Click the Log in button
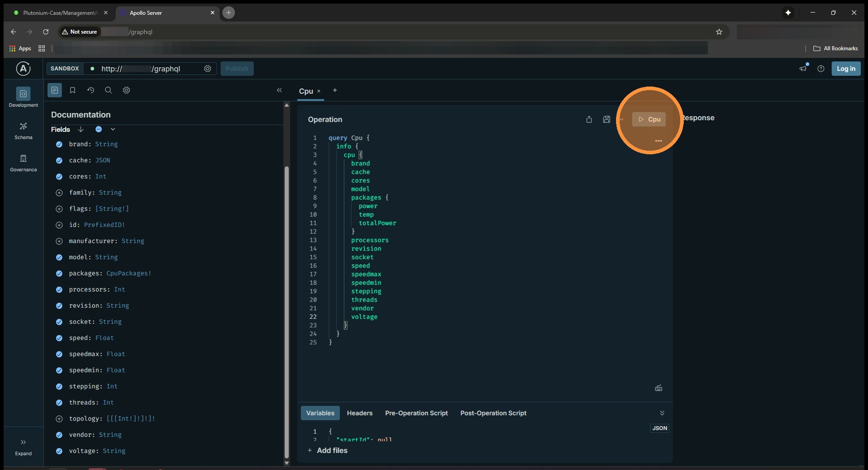Screen dimensions: 868x470 pos(846,69)
